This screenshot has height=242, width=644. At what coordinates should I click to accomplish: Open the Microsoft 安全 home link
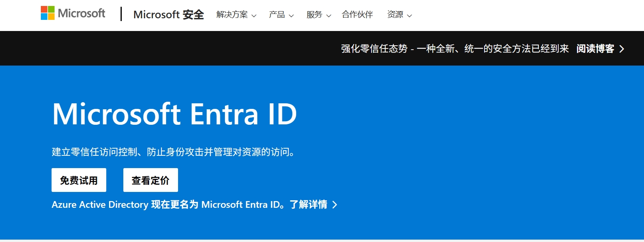(x=169, y=15)
